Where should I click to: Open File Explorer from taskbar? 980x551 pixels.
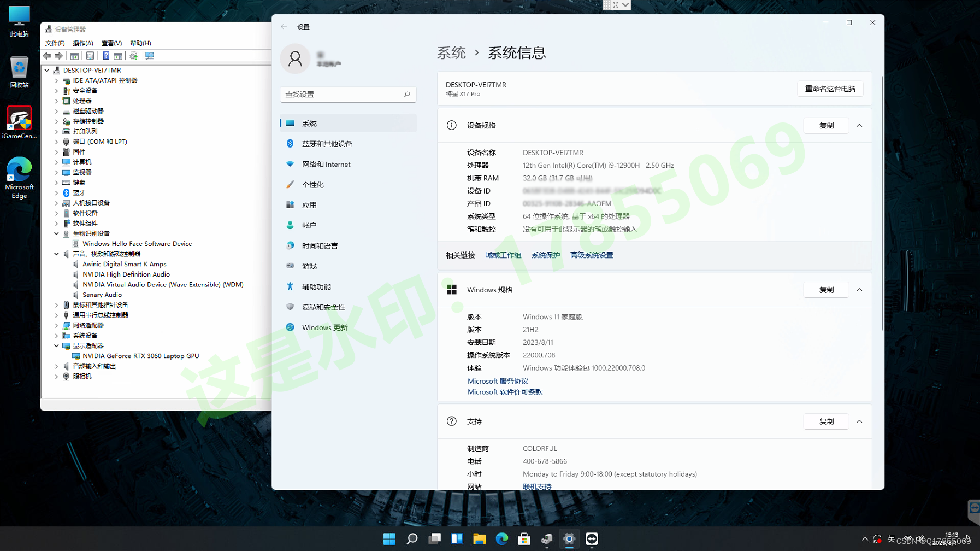click(480, 539)
